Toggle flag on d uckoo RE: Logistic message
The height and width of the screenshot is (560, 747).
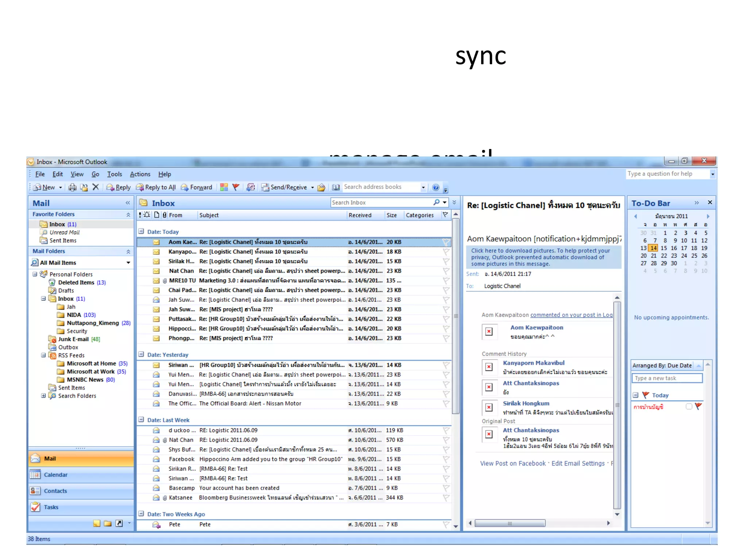coord(446,430)
